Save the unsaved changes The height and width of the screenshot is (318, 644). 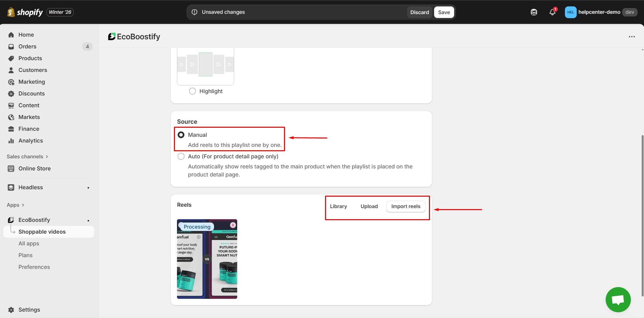(x=444, y=12)
